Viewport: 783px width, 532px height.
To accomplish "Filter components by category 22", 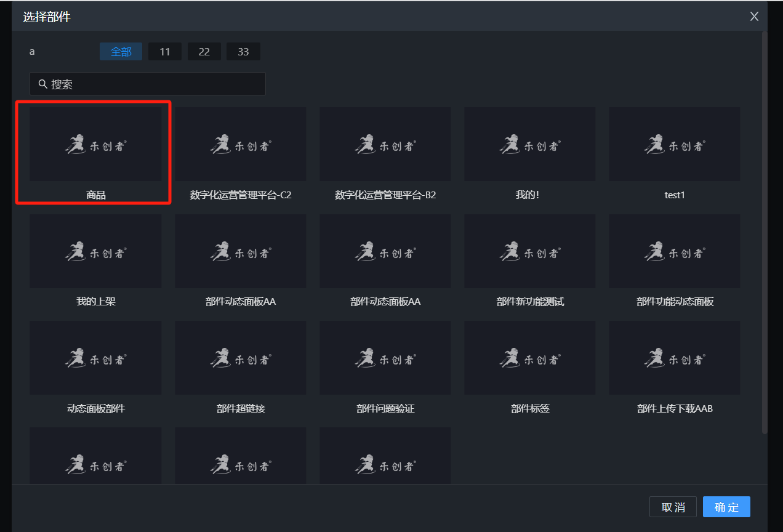I will pyautogui.click(x=204, y=52).
